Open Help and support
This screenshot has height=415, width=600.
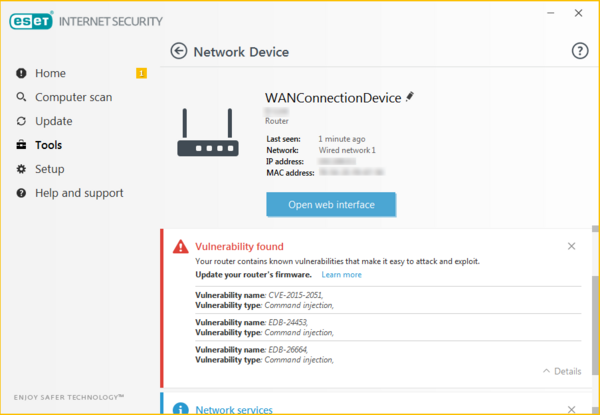(x=79, y=193)
